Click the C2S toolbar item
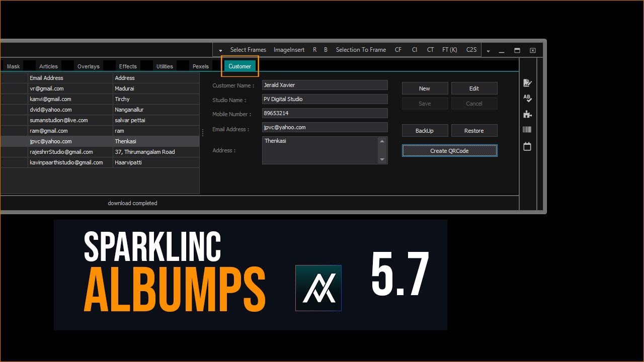Image resolution: width=644 pixels, height=362 pixels. pos(471,50)
